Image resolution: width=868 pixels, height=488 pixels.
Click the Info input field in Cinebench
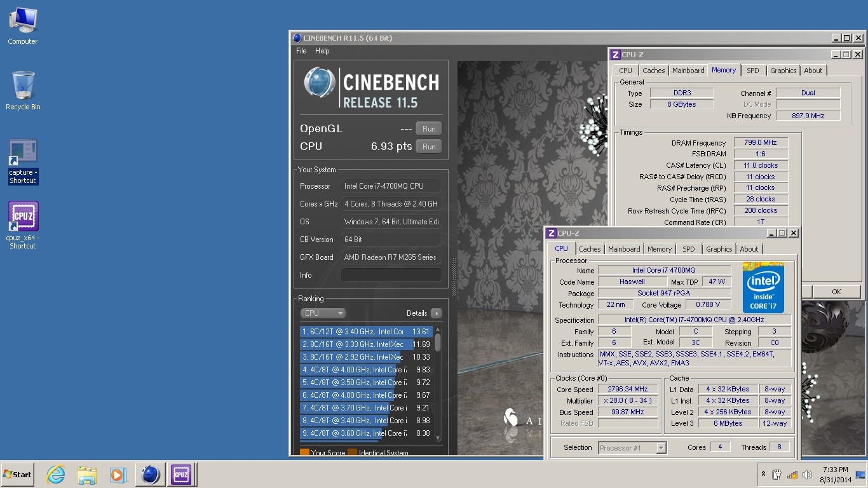(x=391, y=275)
